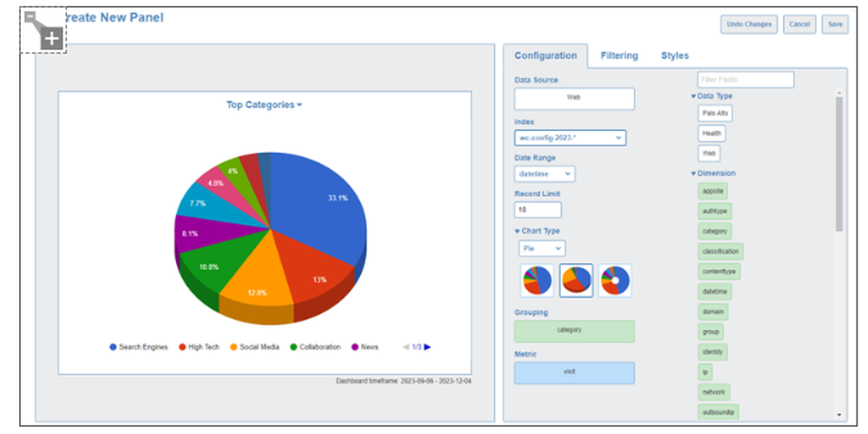
Task: Select the datetime dimension chip
Action: [714, 292]
